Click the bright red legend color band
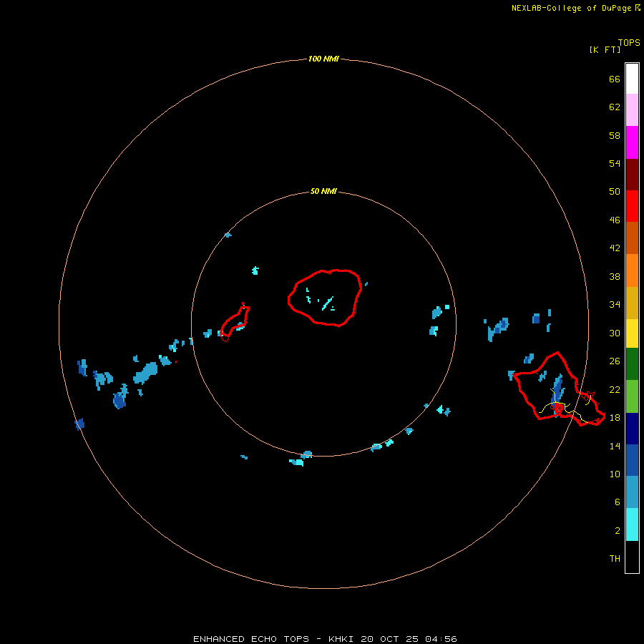 (632, 206)
